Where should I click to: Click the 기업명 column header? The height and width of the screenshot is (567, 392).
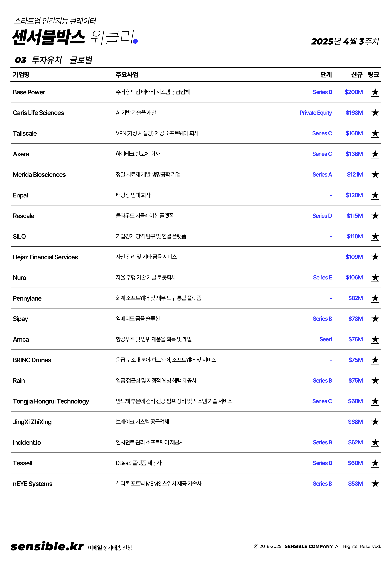(21, 75)
